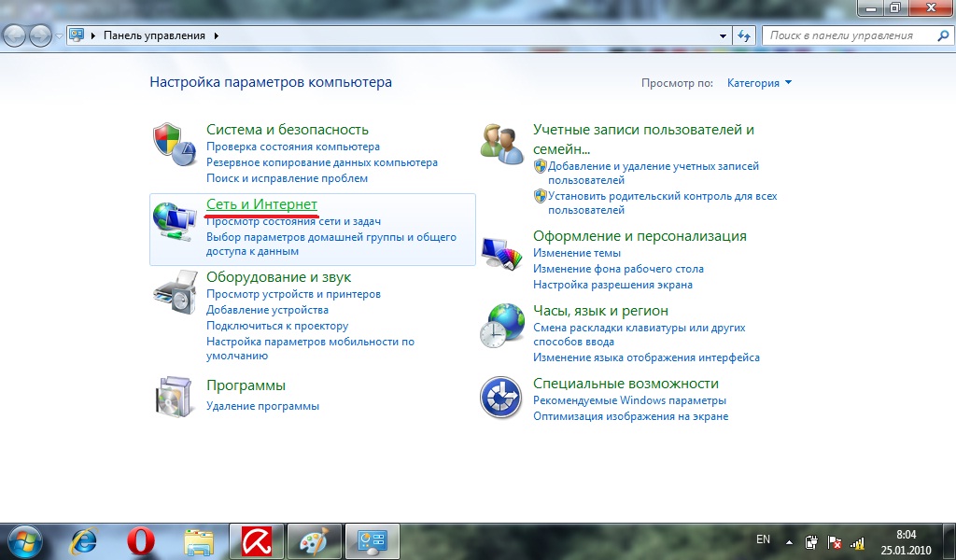
Task: Open Avira antivirus taskbar button
Action: tap(257, 541)
